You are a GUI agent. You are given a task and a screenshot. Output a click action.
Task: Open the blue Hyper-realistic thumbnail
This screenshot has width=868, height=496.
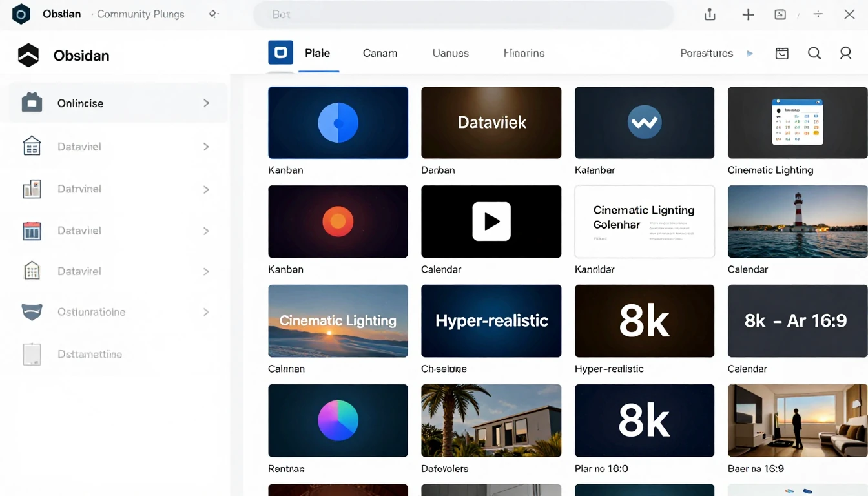click(x=491, y=321)
